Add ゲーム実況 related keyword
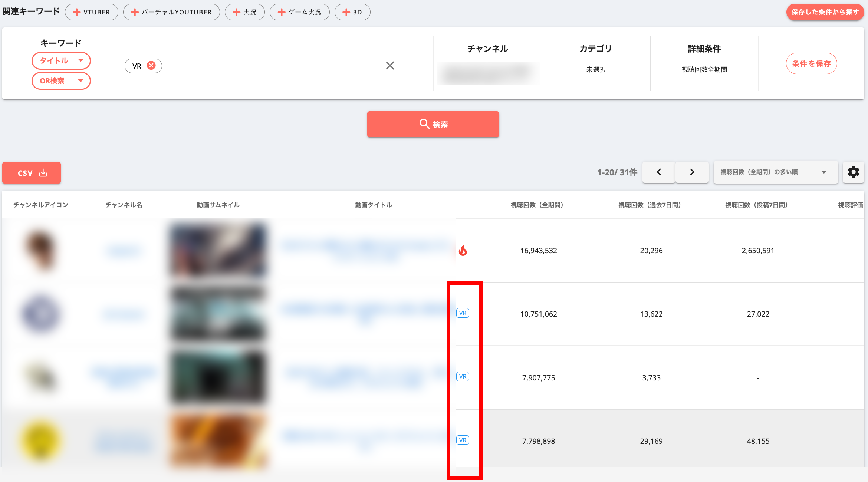868x482 pixels. 299,12
